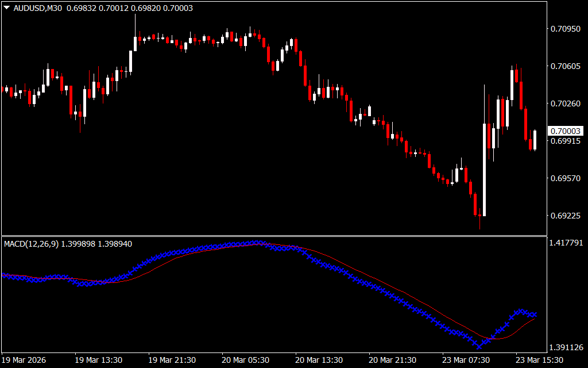Select the 19 Mar 21:30 time label
This screenshot has height=368, width=588.
(172, 360)
